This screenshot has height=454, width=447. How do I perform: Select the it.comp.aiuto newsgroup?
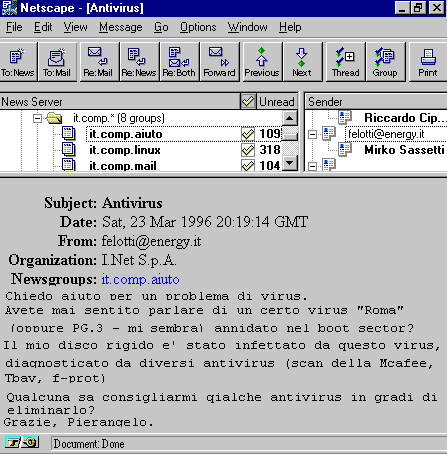click(126, 134)
